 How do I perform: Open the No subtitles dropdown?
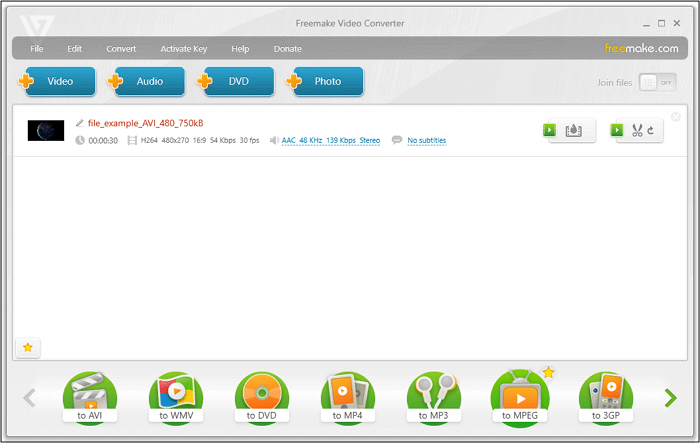[x=426, y=141]
